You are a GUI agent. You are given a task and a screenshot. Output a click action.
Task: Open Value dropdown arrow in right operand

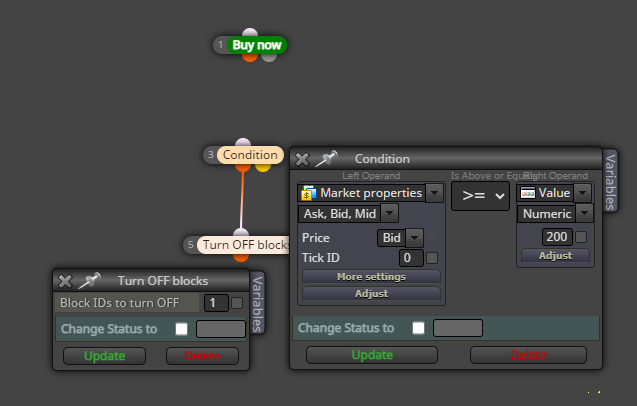coord(582,193)
